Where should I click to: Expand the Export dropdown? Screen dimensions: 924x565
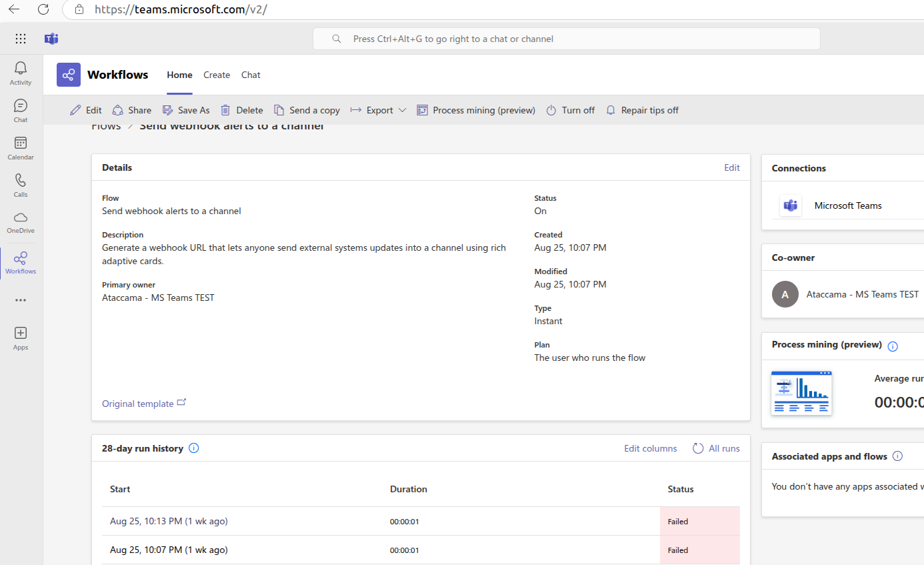[x=379, y=110]
